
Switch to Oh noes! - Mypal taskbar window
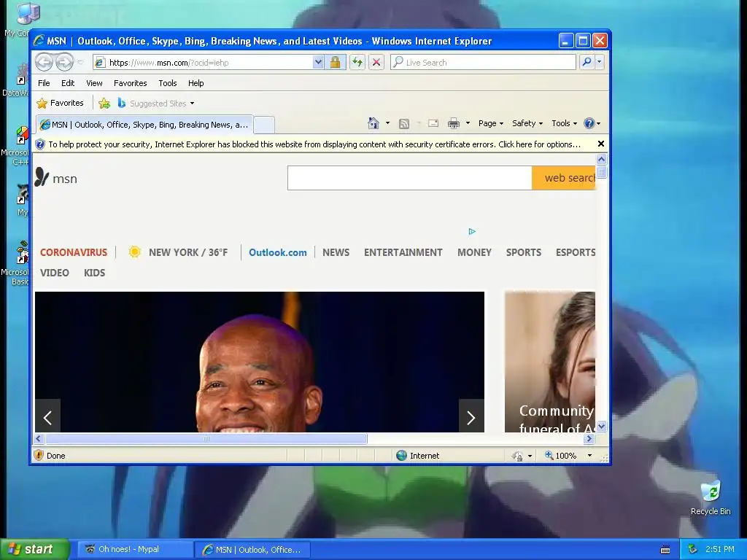point(133,549)
